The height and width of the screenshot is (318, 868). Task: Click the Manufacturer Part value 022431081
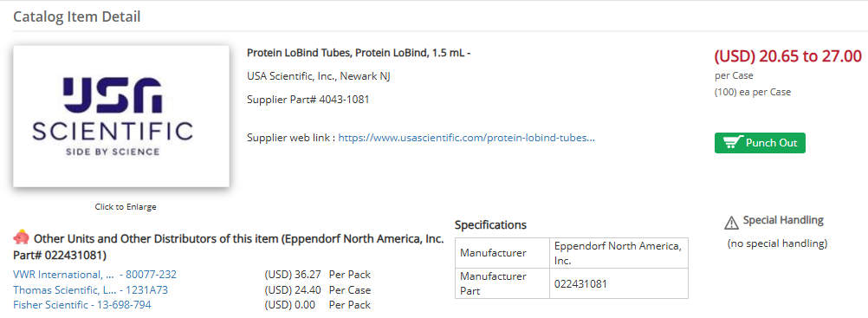click(580, 284)
